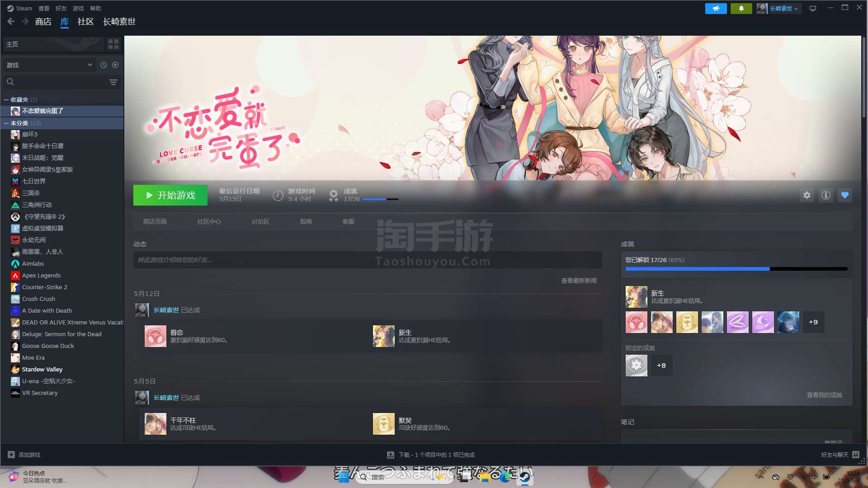Screen dimensions: 868x488
Task: Switch to the 商店 tab
Action: click(43, 22)
